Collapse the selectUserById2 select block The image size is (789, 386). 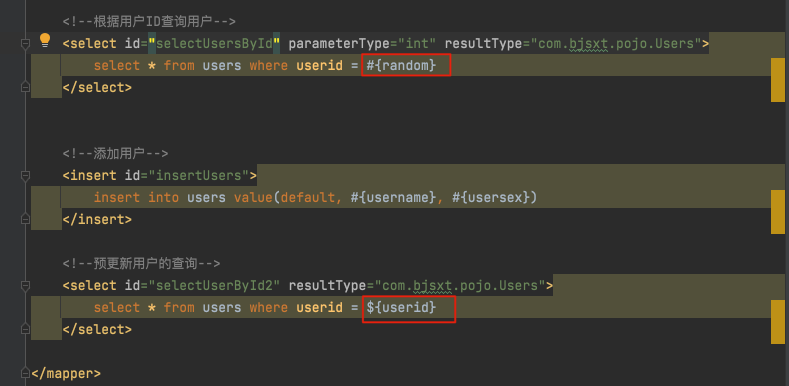tap(25, 286)
